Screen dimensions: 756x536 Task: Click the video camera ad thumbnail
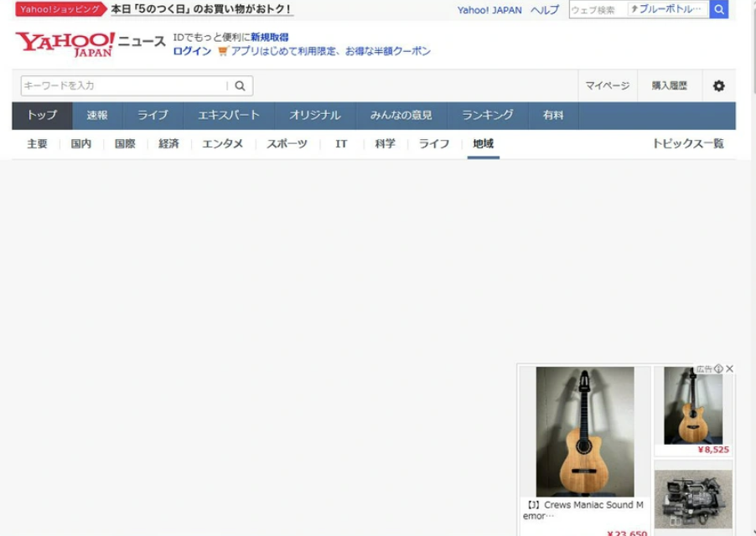click(693, 499)
